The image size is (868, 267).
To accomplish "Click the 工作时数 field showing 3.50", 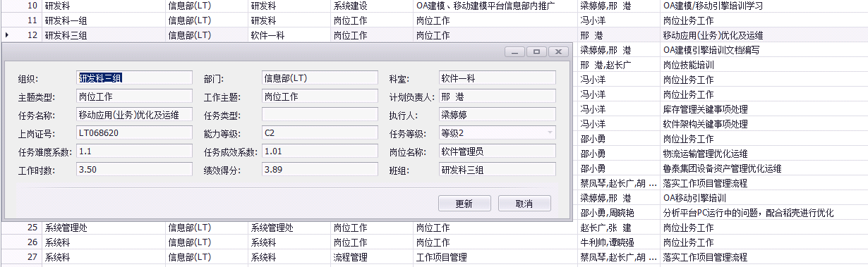I will [x=134, y=169].
